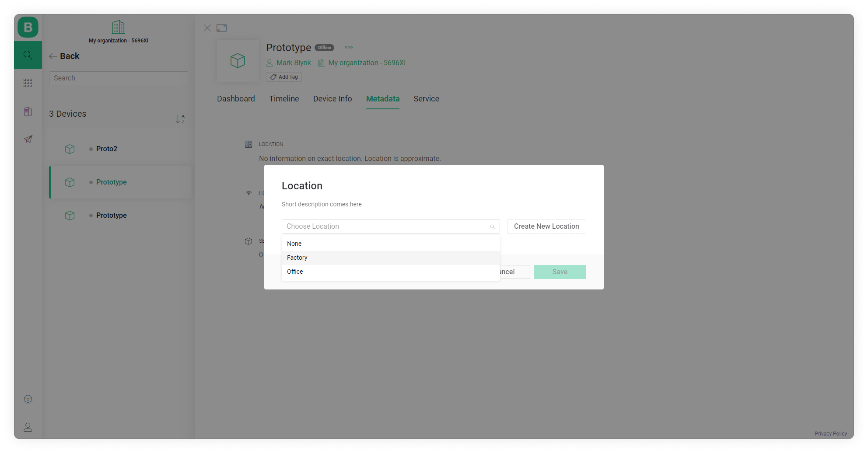
Task: Click Create New Location button
Action: [546, 226]
